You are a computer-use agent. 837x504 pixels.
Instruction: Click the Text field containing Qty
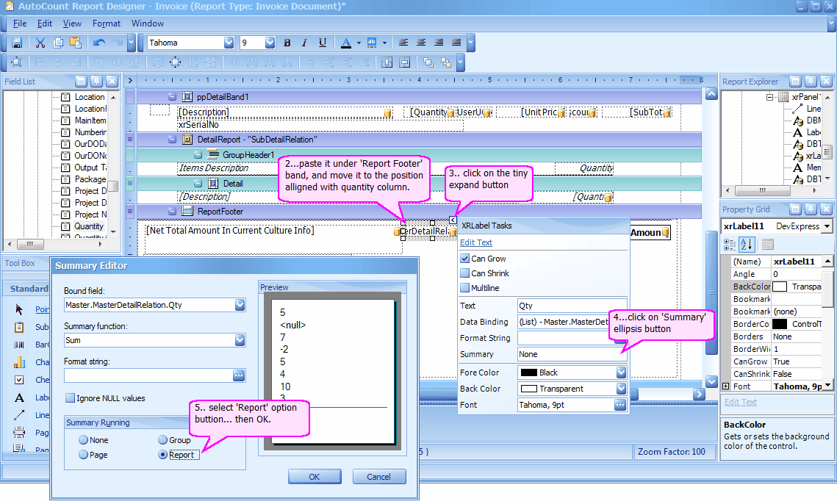[572, 306]
